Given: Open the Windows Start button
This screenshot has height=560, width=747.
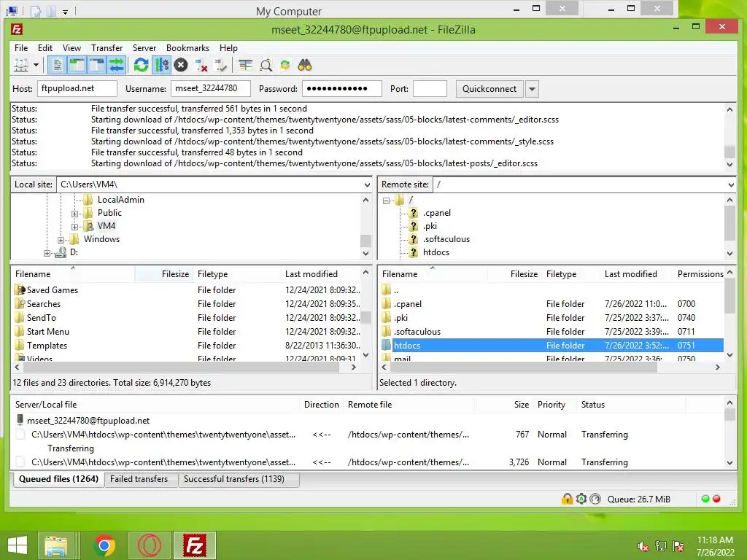Looking at the screenshot, I should pyautogui.click(x=18, y=545).
